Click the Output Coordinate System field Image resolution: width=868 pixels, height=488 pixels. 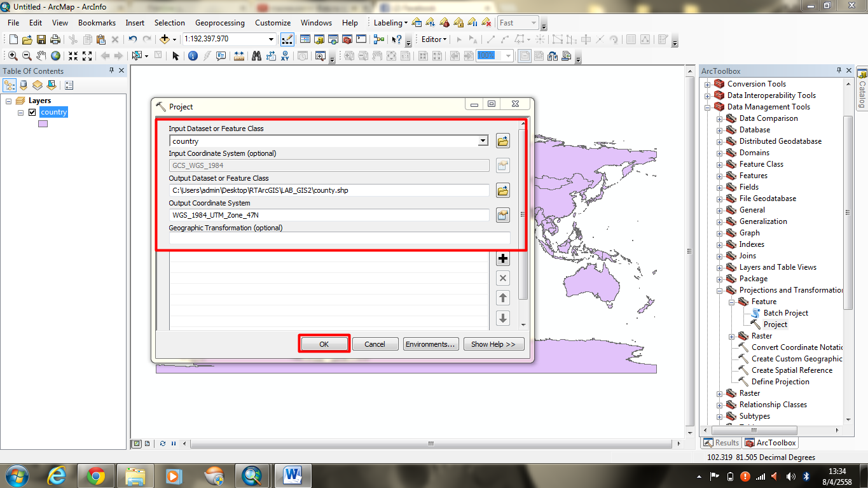(329, 215)
